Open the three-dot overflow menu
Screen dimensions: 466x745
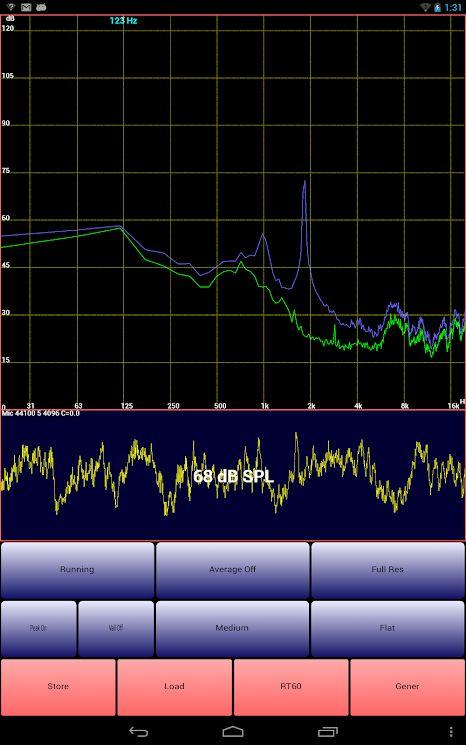click(x=451, y=732)
